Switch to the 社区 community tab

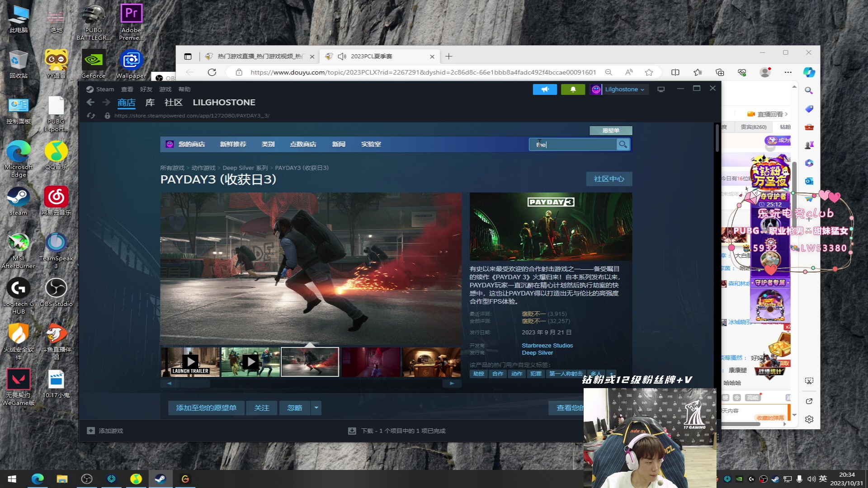(173, 103)
